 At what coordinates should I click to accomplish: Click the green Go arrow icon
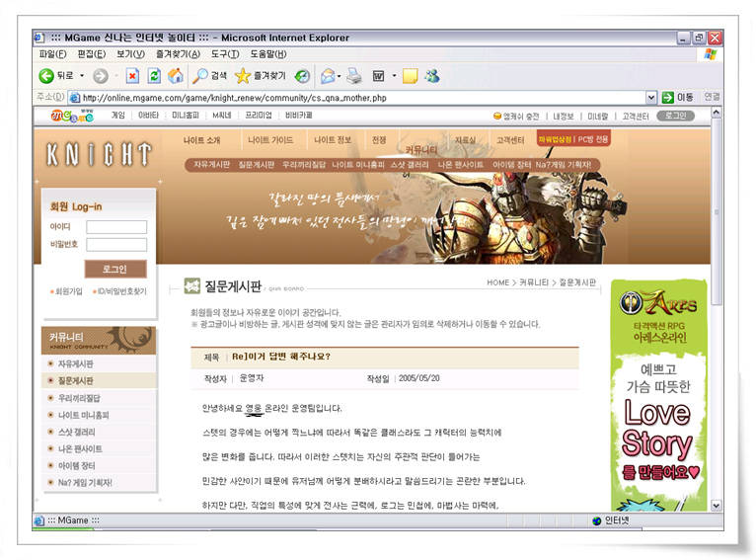coord(668,98)
